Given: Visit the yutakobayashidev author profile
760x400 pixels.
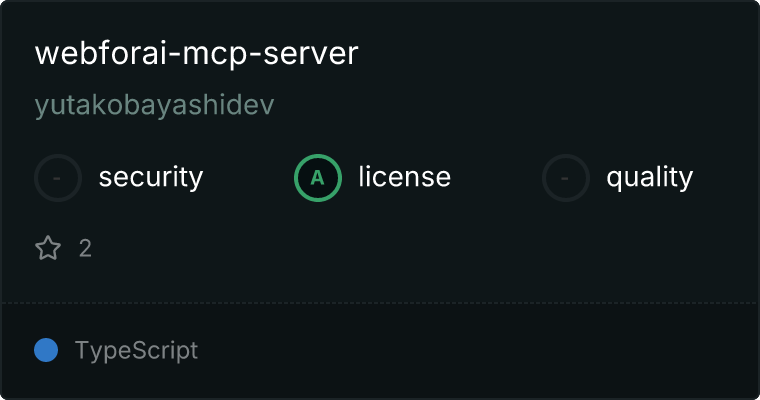Looking at the screenshot, I should [154, 105].
